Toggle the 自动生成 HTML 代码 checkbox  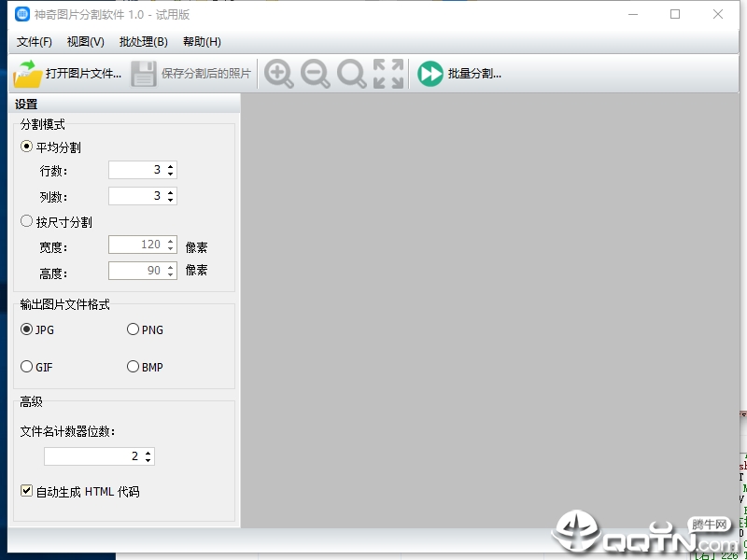click(27, 491)
